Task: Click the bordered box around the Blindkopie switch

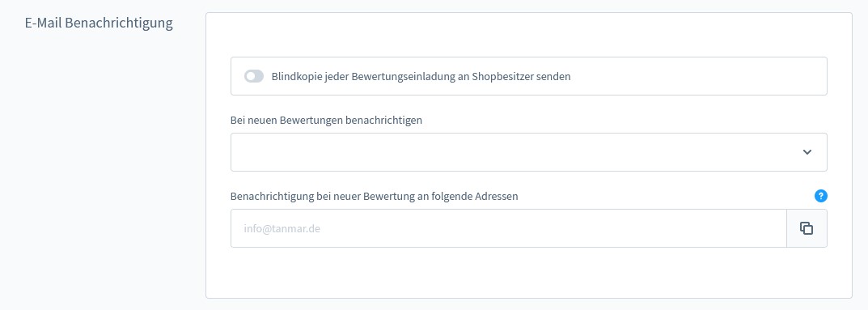Action: click(x=529, y=76)
